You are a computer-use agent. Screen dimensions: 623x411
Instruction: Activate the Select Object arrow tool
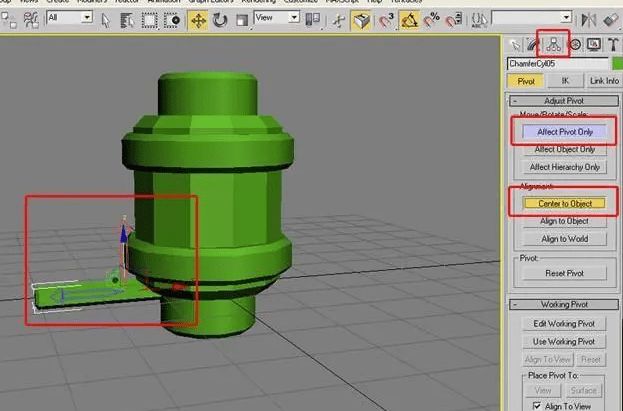[105, 20]
